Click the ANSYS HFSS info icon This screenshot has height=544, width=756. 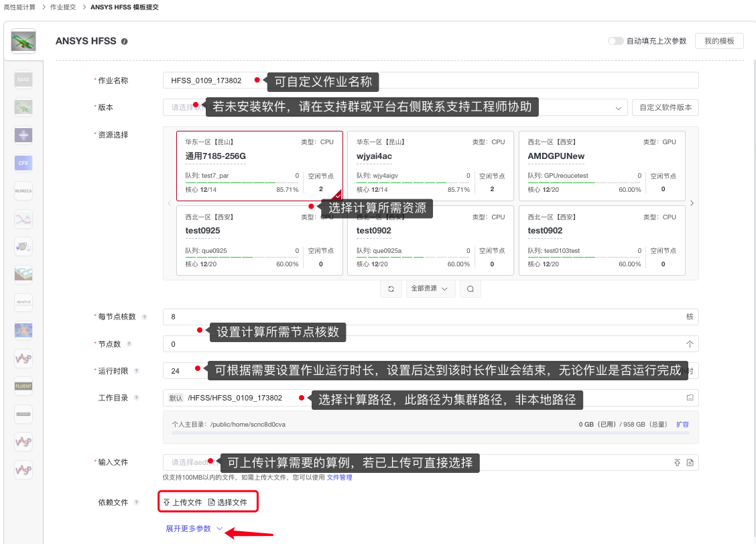tap(124, 42)
